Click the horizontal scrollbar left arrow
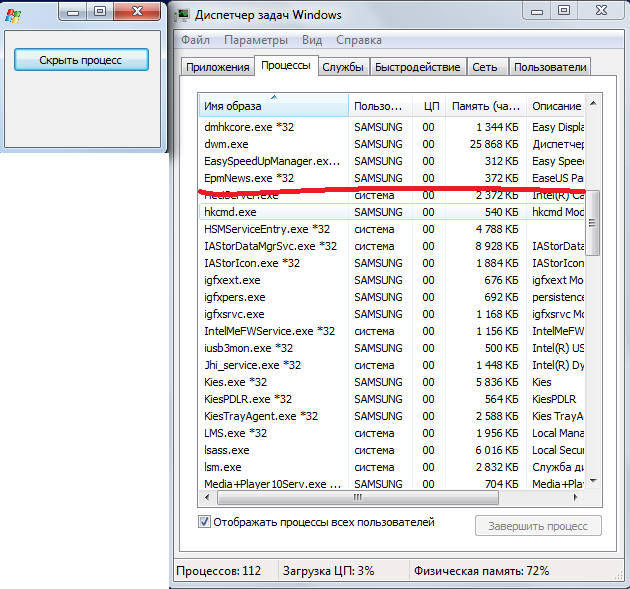 207,497
